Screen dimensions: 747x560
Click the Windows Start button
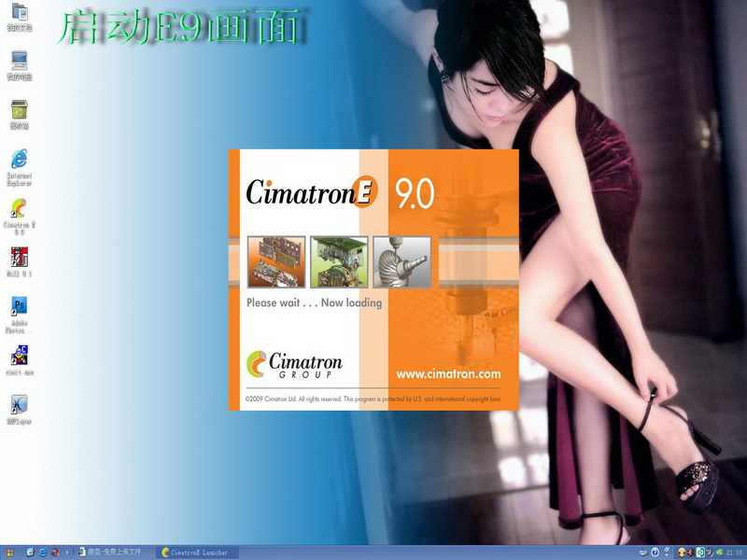point(10,553)
